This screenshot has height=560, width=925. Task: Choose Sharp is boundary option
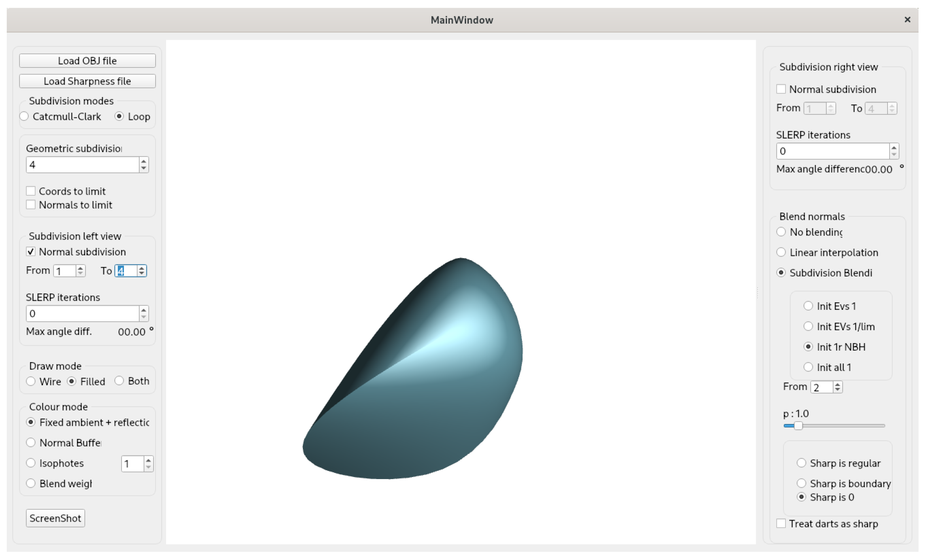[802, 484]
